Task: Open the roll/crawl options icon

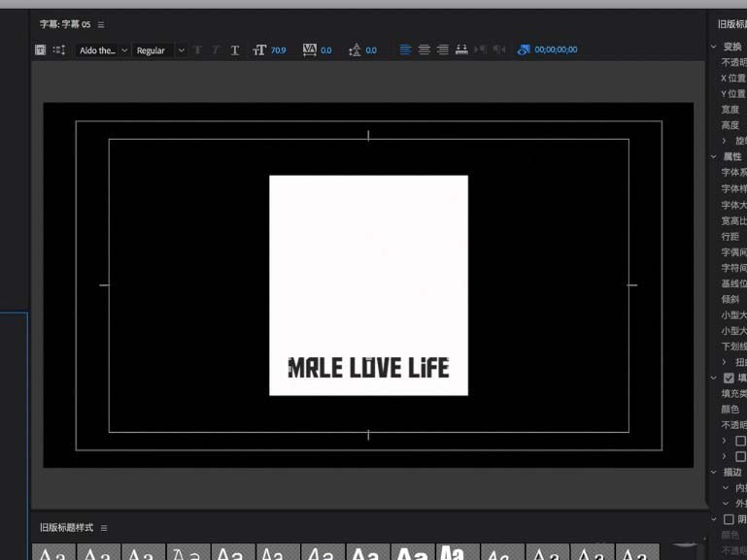Action: [x=59, y=49]
